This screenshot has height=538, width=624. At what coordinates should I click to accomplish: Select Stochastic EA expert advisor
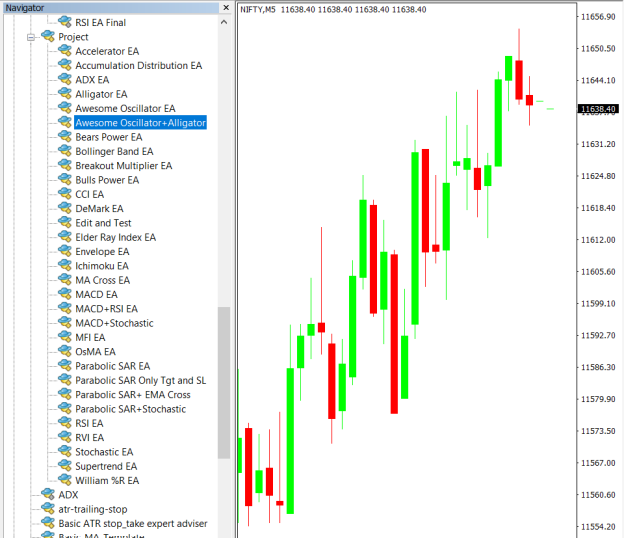coord(104,452)
